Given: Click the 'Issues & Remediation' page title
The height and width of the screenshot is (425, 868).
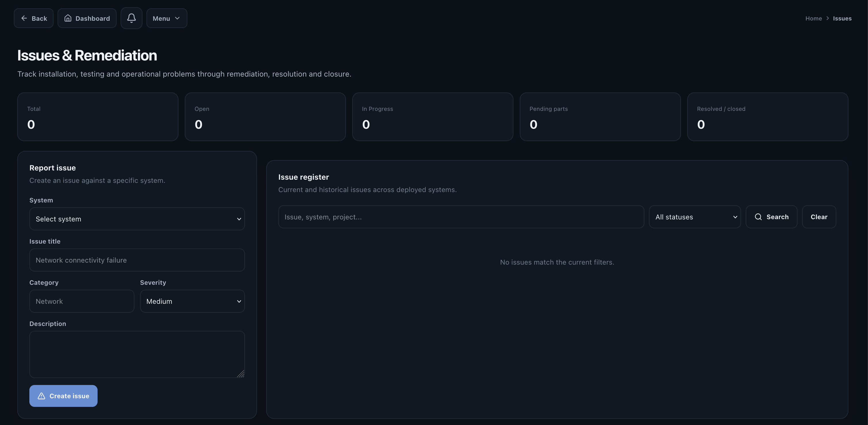Looking at the screenshot, I should click(87, 55).
